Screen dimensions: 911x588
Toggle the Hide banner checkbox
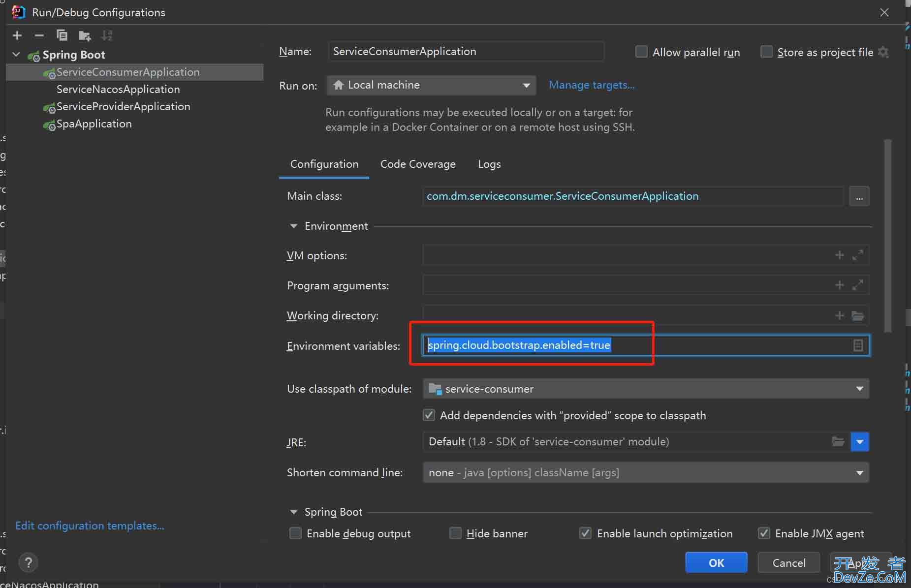tap(456, 533)
